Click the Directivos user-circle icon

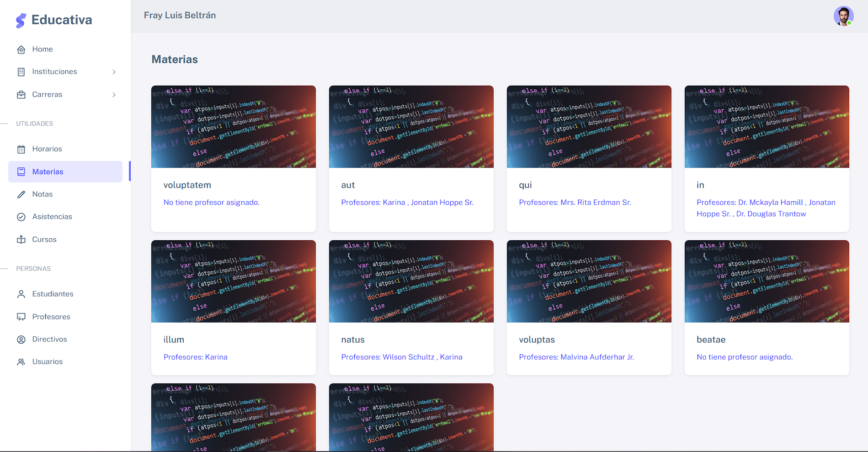[x=21, y=339]
